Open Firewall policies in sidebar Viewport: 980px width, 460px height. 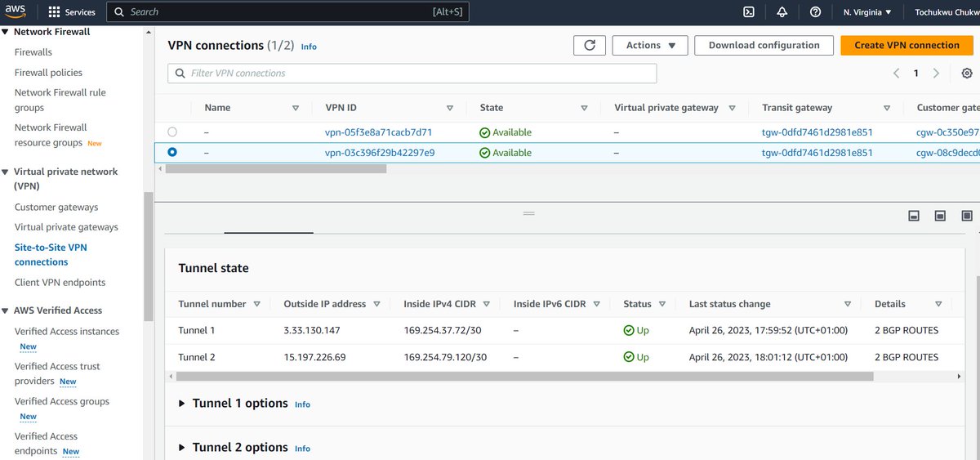48,73
